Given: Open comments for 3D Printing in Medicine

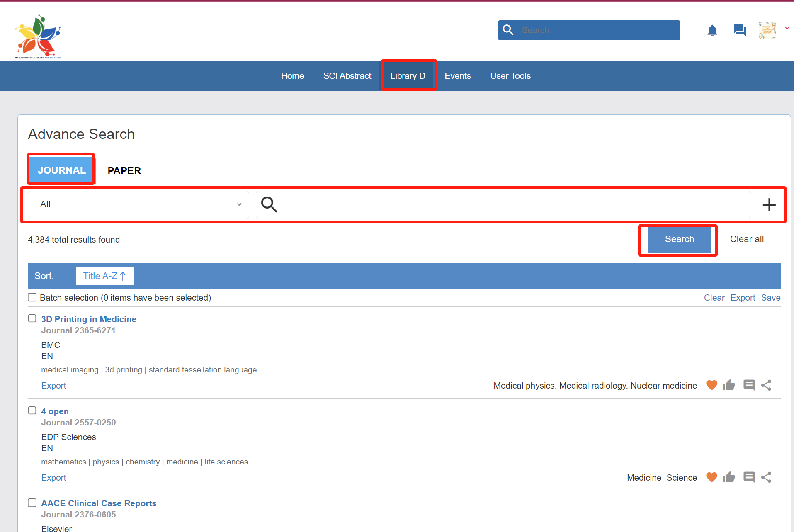Looking at the screenshot, I should pyautogui.click(x=749, y=385).
